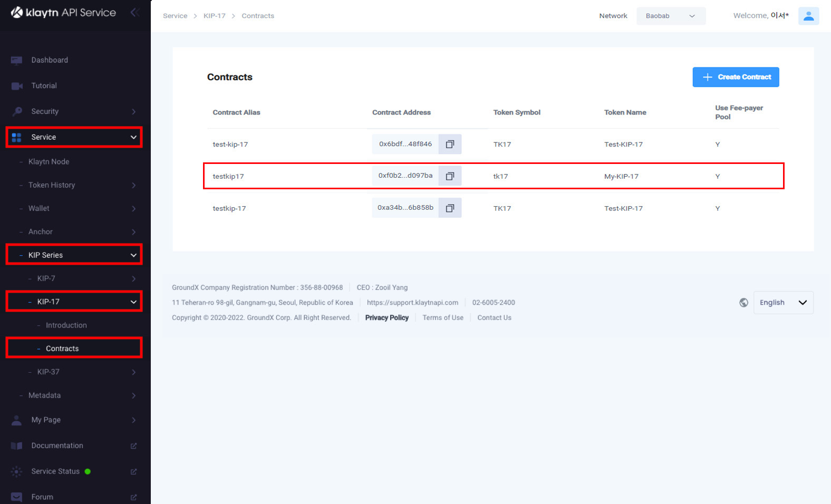Open Service Status external link icon
The height and width of the screenshot is (504, 831).
click(133, 471)
